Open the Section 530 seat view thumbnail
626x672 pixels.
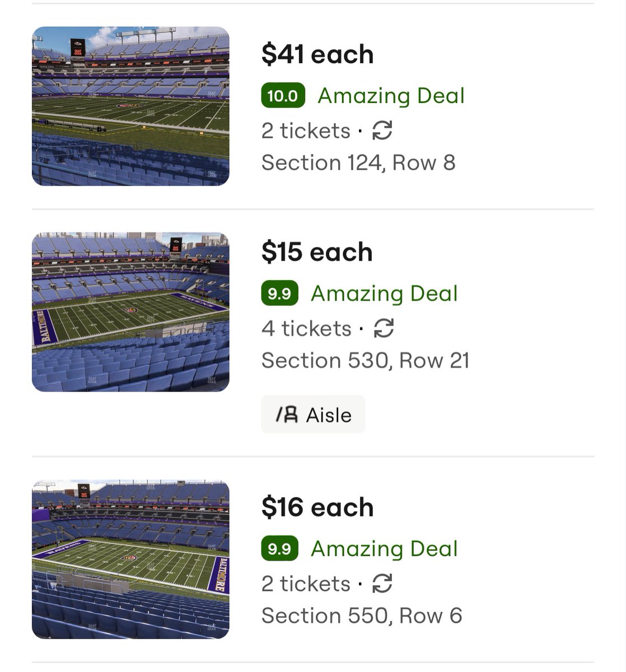pos(130,312)
